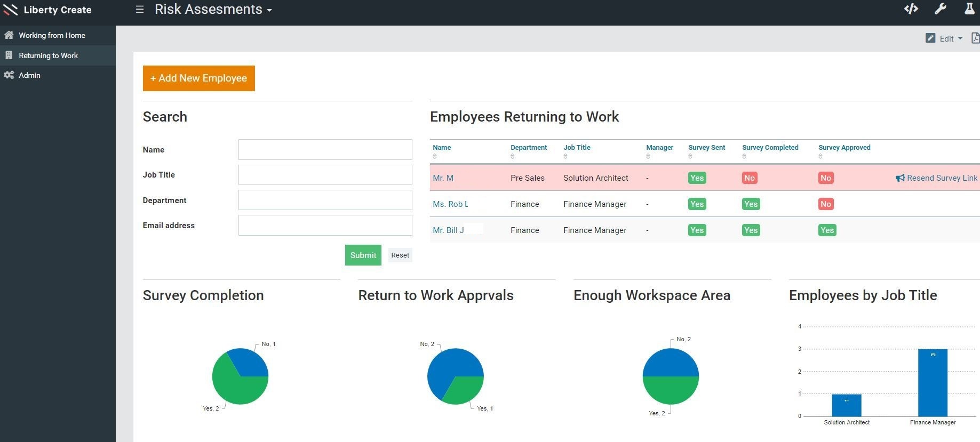Open the code view icon

[911, 9]
